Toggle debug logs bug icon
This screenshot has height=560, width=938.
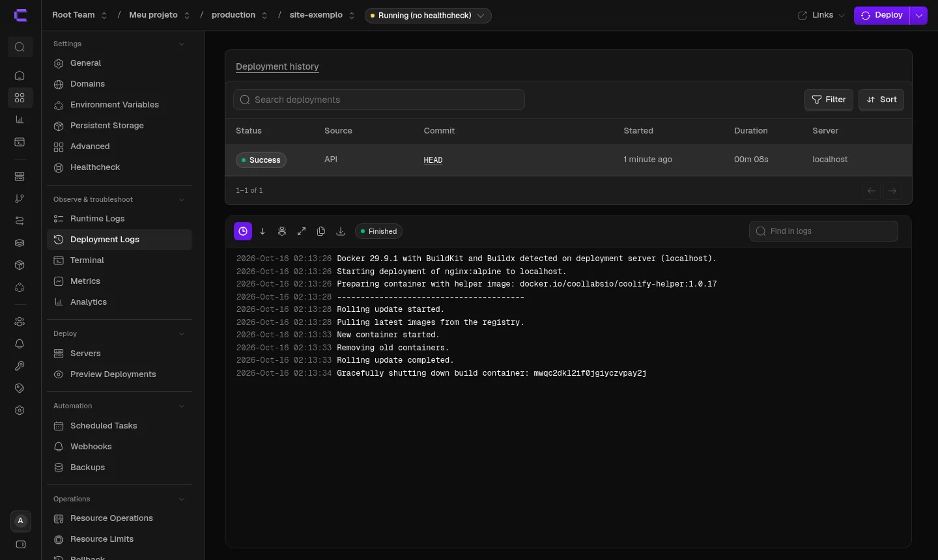[x=282, y=231]
